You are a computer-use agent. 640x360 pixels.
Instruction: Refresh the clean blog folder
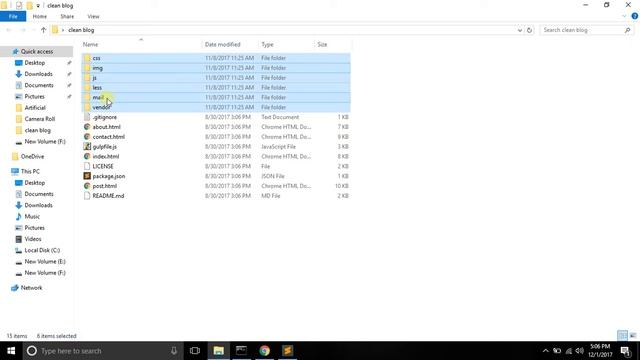click(529, 30)
